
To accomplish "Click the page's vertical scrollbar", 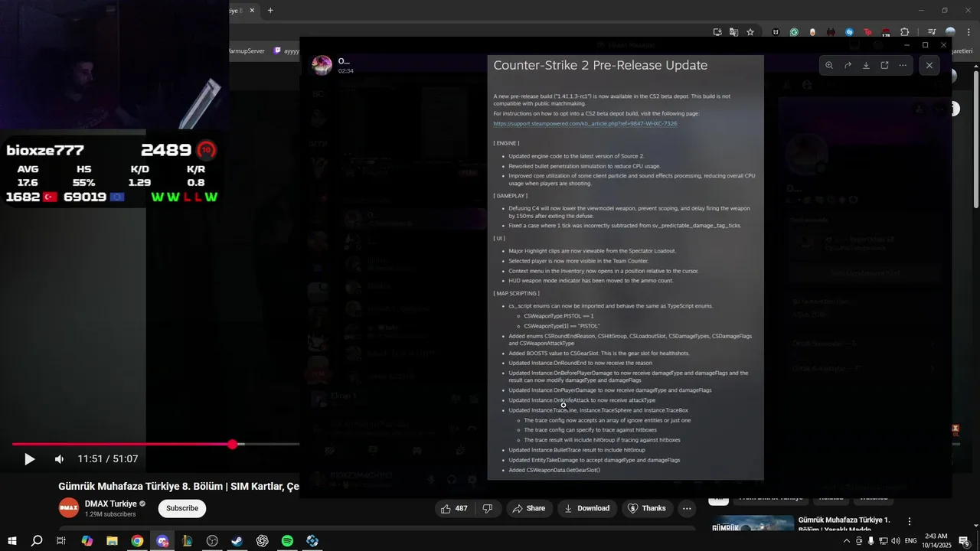I will (975, 138).
